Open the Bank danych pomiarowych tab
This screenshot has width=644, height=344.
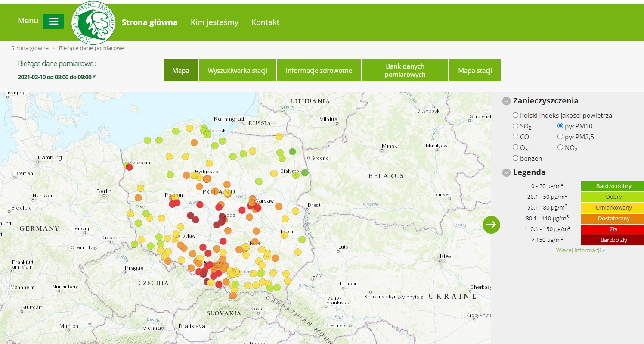coord(405,70)
